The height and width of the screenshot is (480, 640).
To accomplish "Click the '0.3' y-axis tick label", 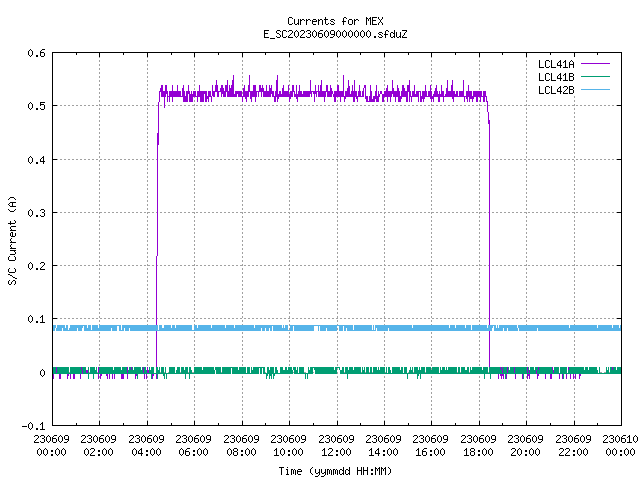I will click(36, 213).
